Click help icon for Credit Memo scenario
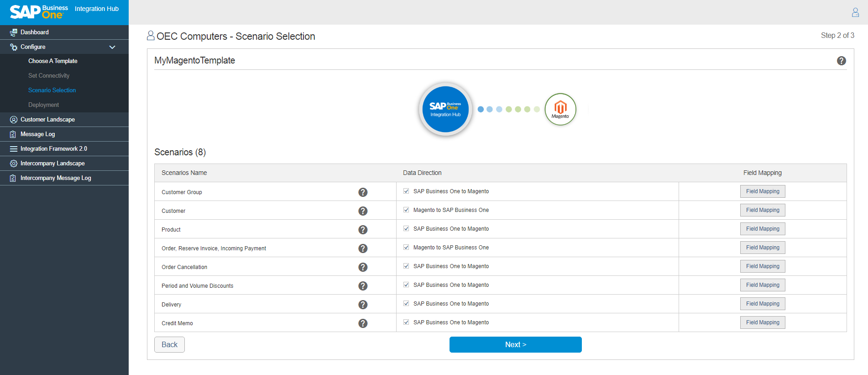Screen dimensions: 868x375 [363, 323]
